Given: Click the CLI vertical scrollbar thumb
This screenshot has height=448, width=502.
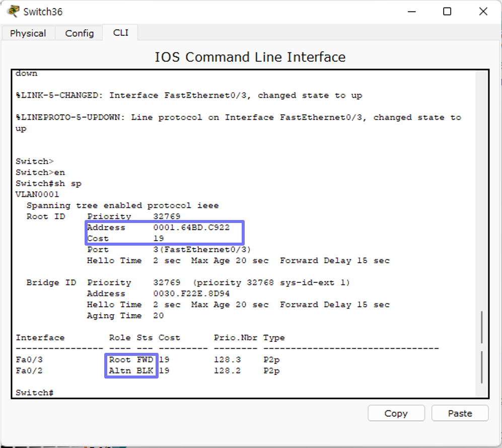Looking at the screenshot, I should pyautogui.click(x=481, y=347).
